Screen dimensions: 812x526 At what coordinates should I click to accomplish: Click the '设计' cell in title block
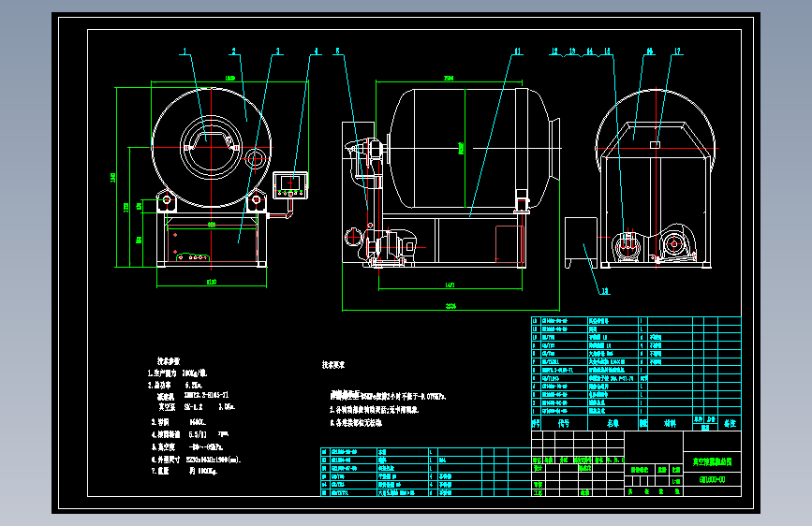(538, 468)
